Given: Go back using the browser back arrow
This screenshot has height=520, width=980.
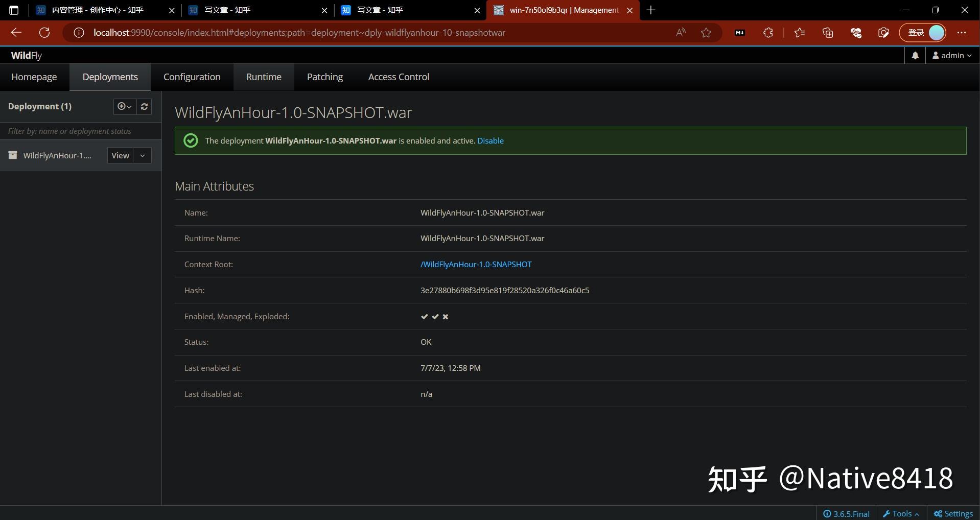Looking at the screenshot, I should (x=16, y=33).
